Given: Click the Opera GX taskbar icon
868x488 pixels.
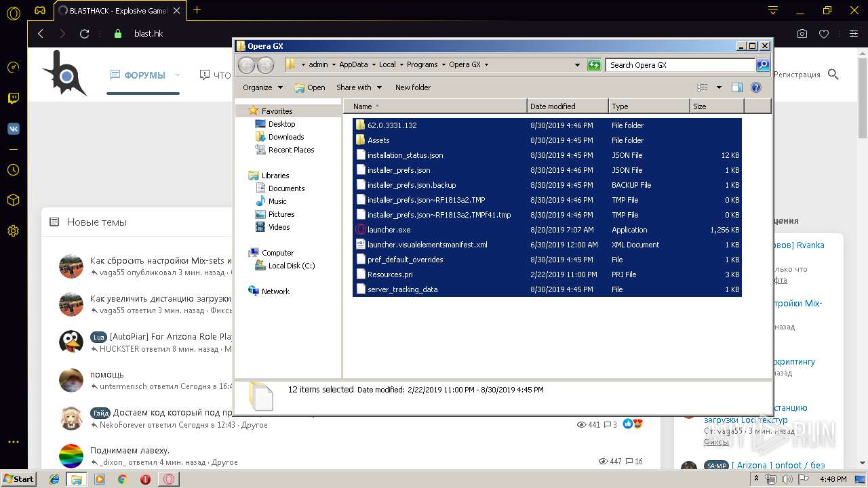Looking at the screenshot, I should [x=168, y=479].
